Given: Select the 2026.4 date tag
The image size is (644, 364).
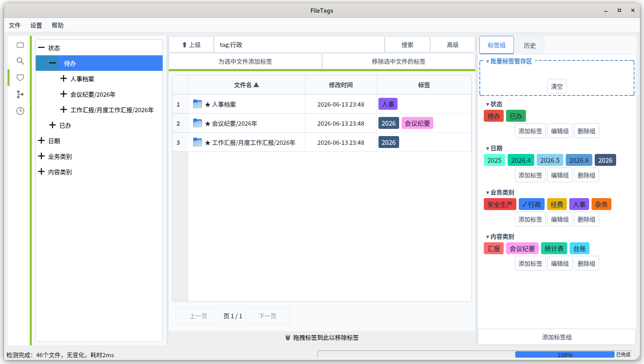Looking at the screenshot, I should coord(521,160).
